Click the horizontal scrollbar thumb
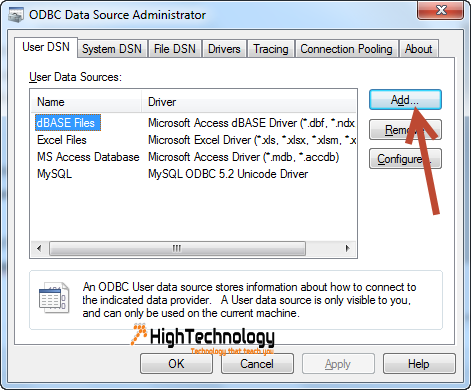The image size is (471, 390). (x=177, y=248)
